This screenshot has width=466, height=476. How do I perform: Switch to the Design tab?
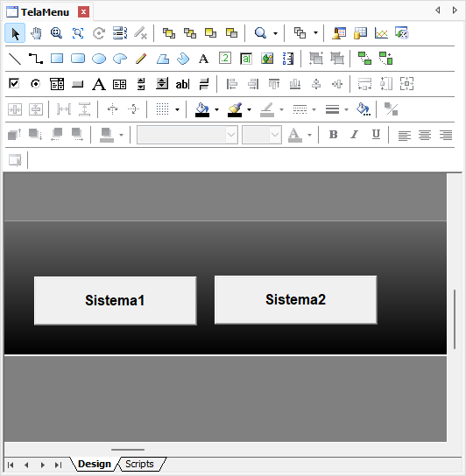pos(95,464)
